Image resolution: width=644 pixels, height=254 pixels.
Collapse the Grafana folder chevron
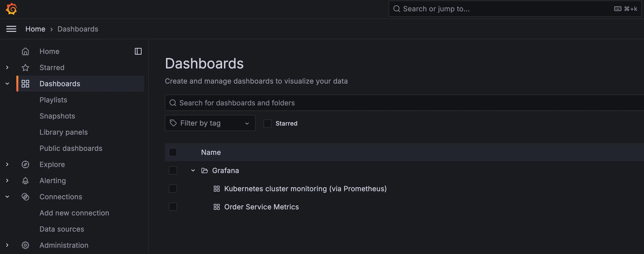click(x=193, y=171)
